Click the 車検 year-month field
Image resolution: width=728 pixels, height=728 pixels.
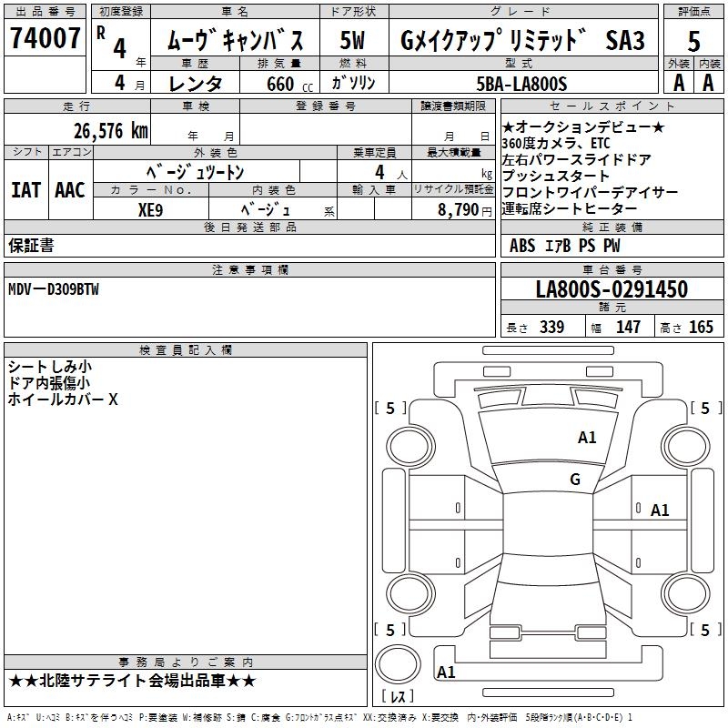click(195, 129)
